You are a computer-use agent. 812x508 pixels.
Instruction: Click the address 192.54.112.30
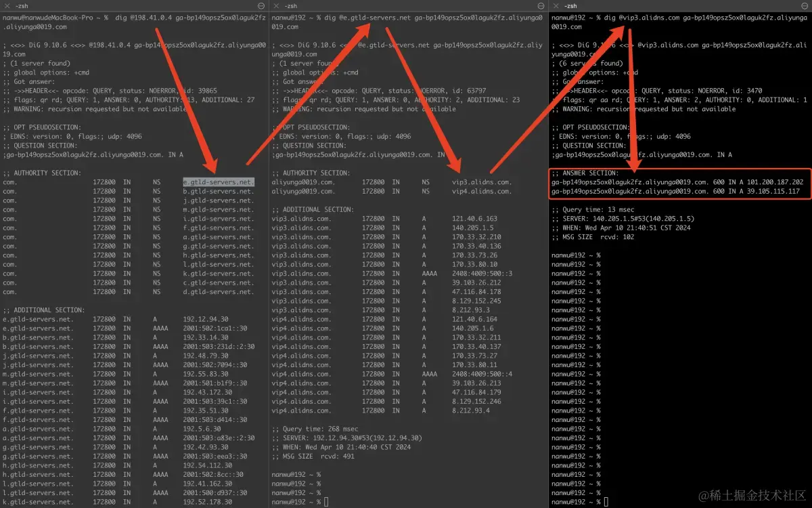208,465
